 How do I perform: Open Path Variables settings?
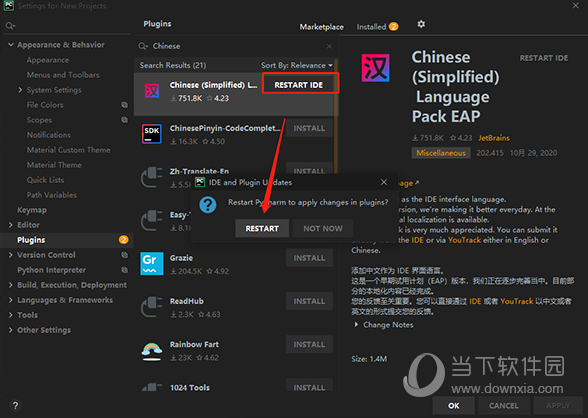51,195
